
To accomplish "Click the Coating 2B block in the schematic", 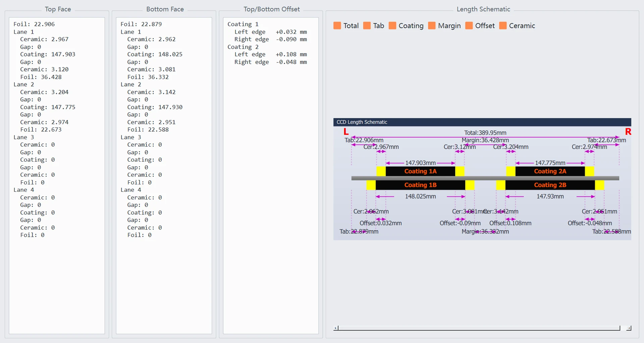I will click(550, 185).
